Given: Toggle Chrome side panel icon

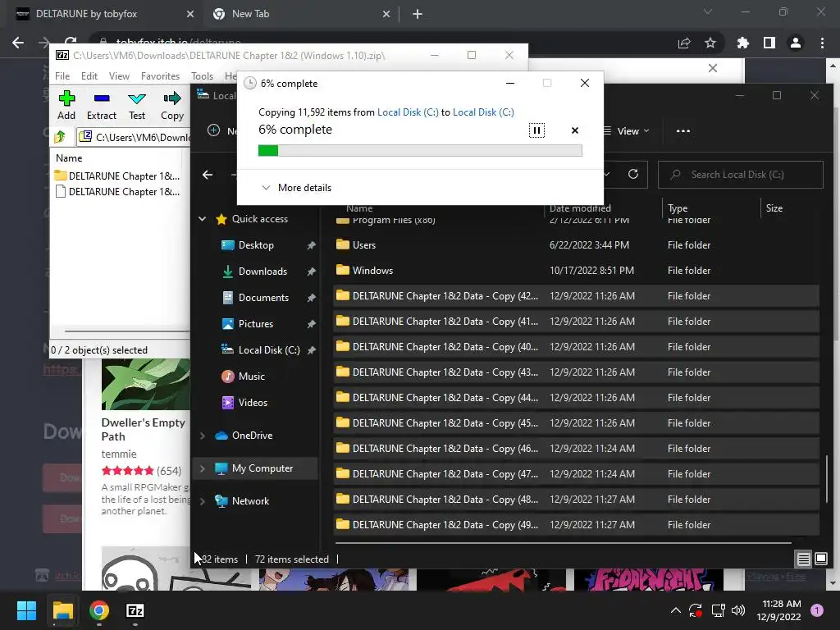Looking at the screenshot, I should point(769,43).
